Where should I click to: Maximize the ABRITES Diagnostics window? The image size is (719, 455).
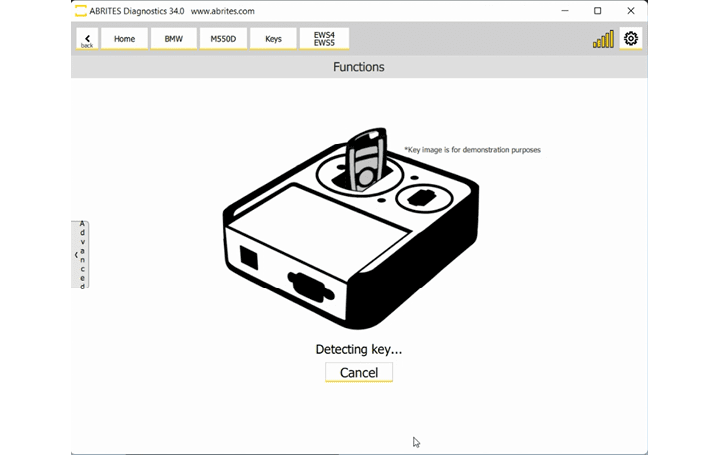[x=597, y=11]
